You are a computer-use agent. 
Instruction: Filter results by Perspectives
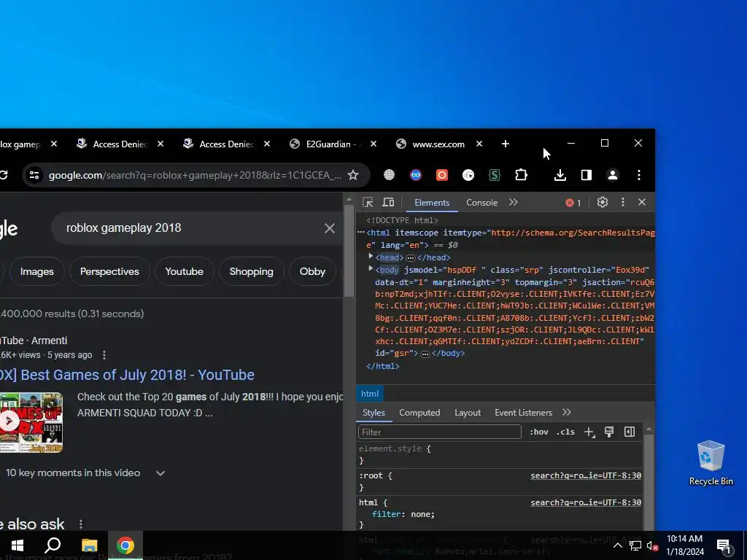[x=109, y=271]
